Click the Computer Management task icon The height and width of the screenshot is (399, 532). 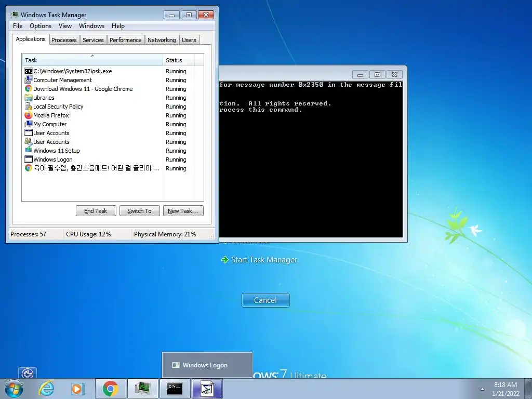pos(29,80)
